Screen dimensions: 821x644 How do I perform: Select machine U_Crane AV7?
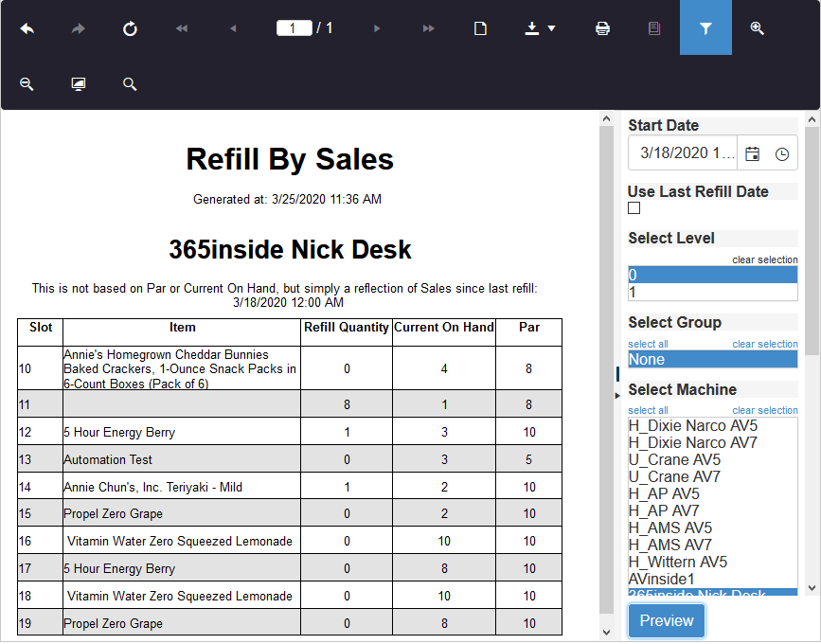point(713,477)
